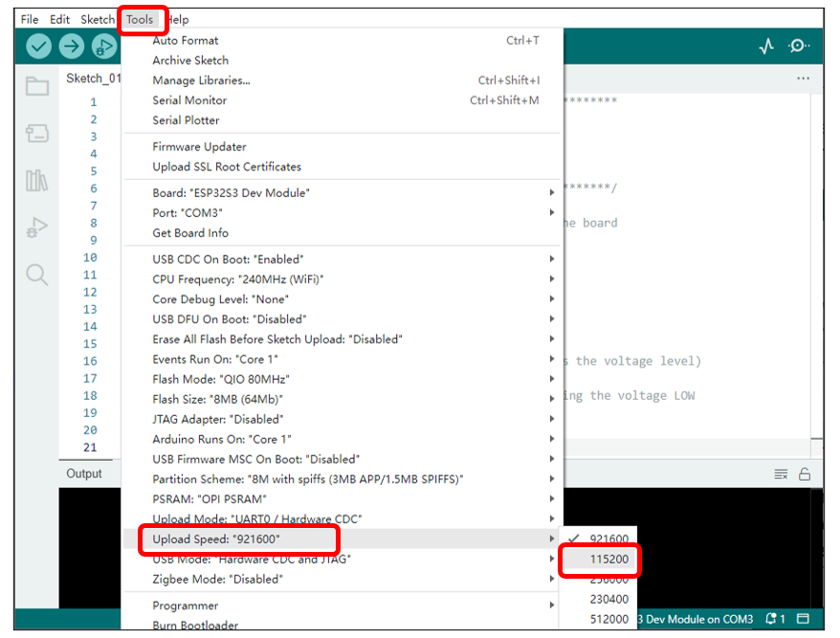Toggle the output lock icon
This screenshot has height=638, width=840.
[x=804, y=474]
